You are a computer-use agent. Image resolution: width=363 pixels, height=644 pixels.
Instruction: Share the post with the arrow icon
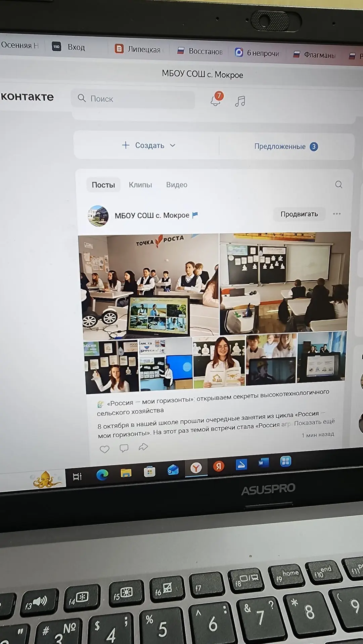click(143, 446)
